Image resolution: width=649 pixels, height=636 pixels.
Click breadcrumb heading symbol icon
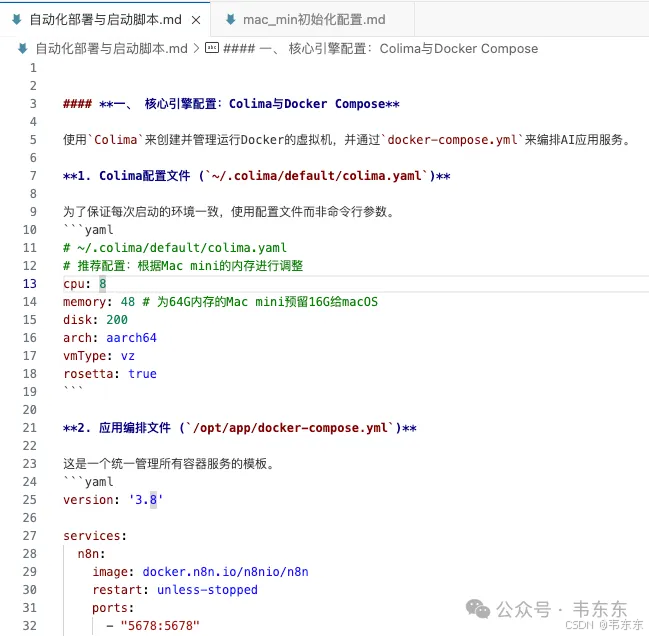(x=212, y=48)
